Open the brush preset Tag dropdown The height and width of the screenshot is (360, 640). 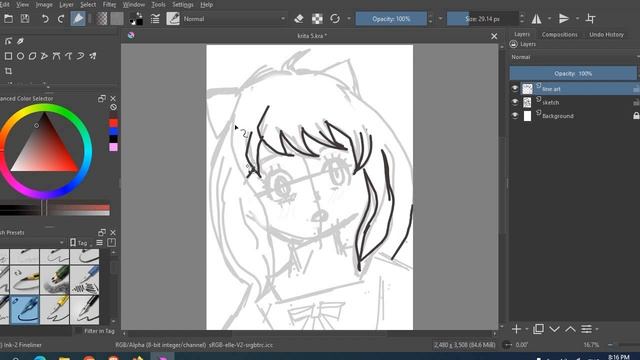click(x=81, y=243)
